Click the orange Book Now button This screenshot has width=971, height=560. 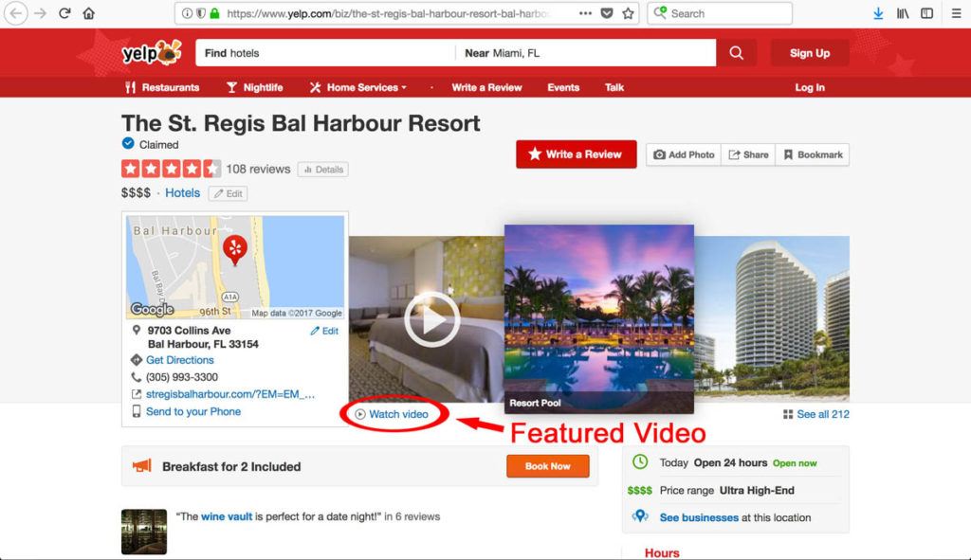(x=547, y=466)
